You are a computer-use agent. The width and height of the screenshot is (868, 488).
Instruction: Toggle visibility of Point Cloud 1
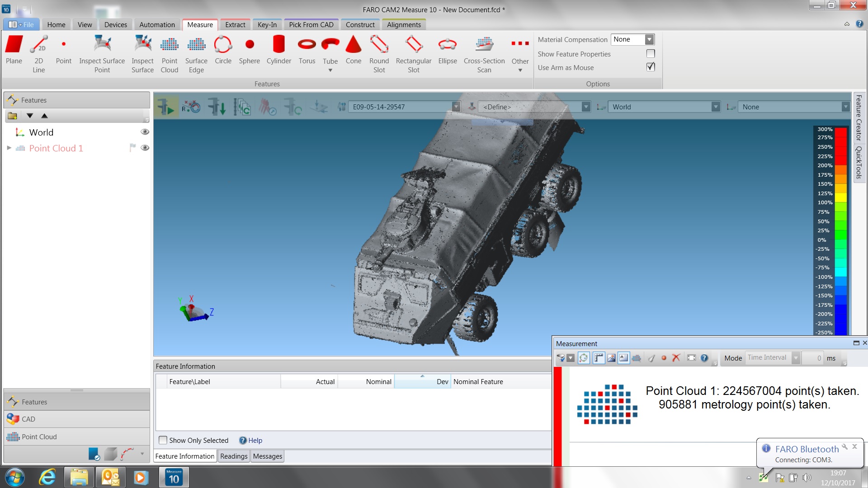[x=145, y=148]
